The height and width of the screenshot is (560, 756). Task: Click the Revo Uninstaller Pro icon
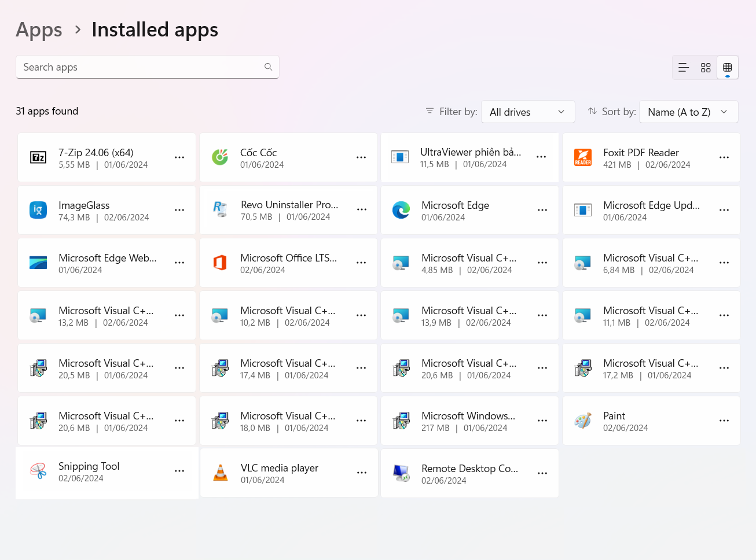point(221,209)
